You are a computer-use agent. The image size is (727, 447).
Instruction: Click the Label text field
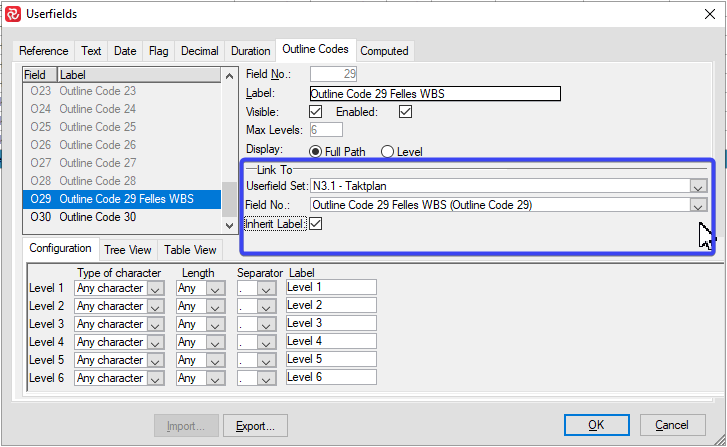434,94
